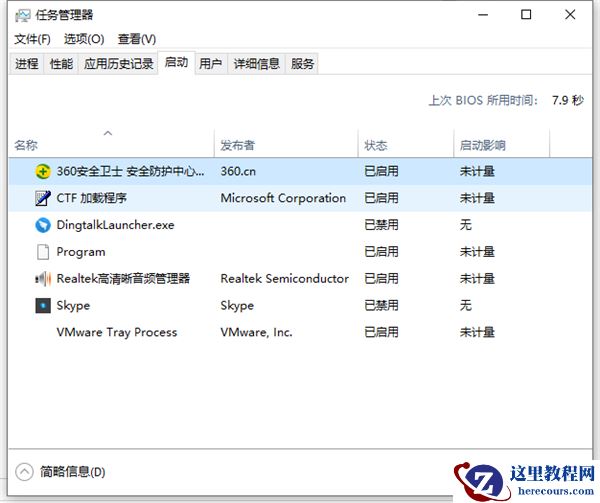Click the DingtalkLauncher.exe blue icon
Viewport: 600px width, 503px height.
[42, 225]
